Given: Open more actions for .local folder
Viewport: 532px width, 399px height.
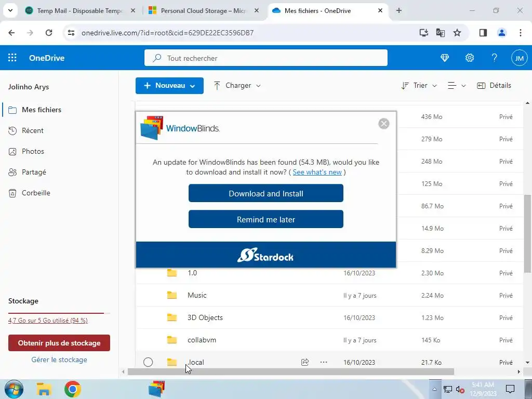Looking at the screenshot, I should [x=324, y=362].
